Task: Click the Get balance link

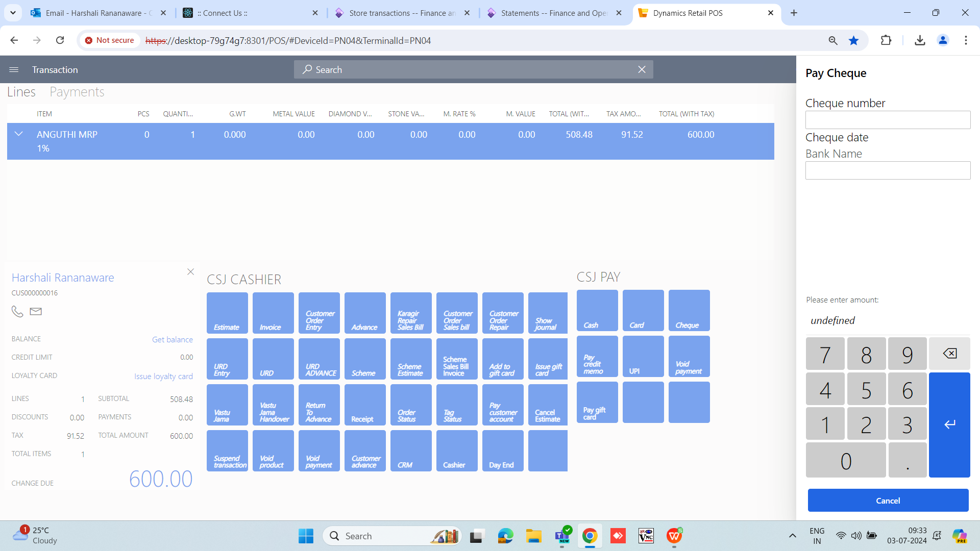Action: (x=173, y=339)
